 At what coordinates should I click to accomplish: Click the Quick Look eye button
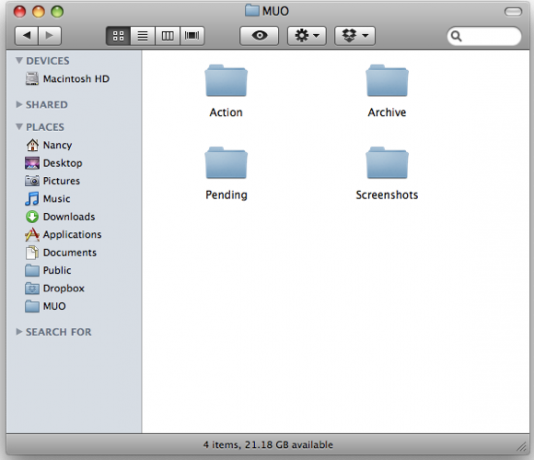259,35
